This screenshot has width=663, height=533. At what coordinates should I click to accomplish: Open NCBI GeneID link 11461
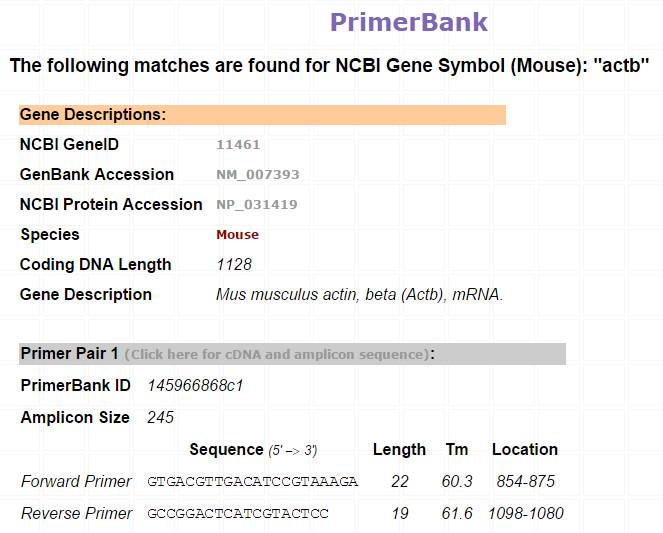238,145
